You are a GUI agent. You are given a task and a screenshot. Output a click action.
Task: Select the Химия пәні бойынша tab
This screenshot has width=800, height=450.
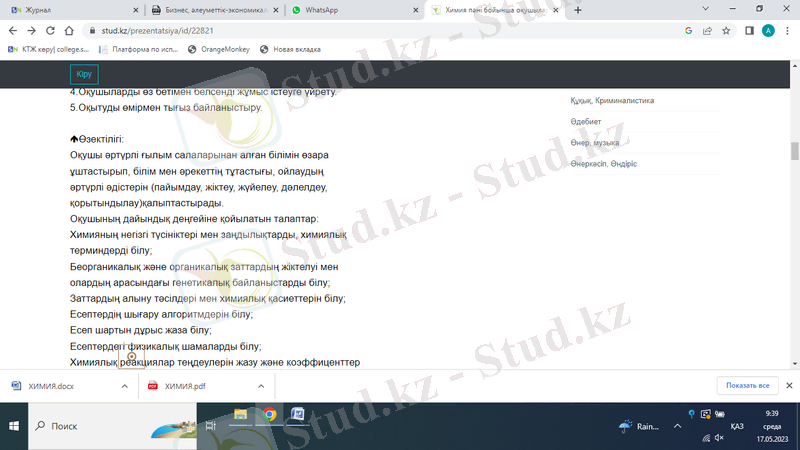point(495,10)
